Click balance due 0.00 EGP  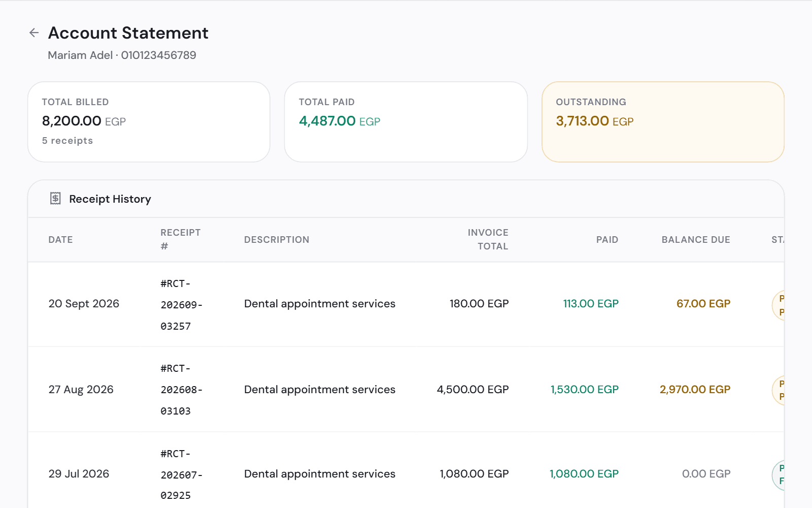706,474
